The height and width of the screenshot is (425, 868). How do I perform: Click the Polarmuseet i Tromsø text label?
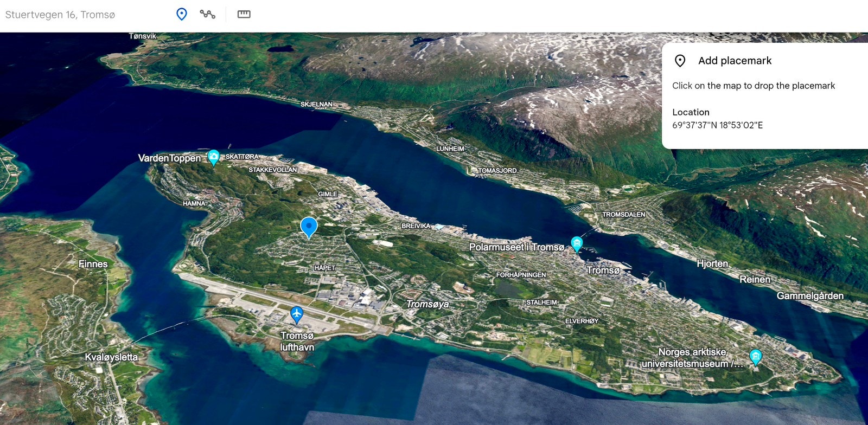point(516,247)
